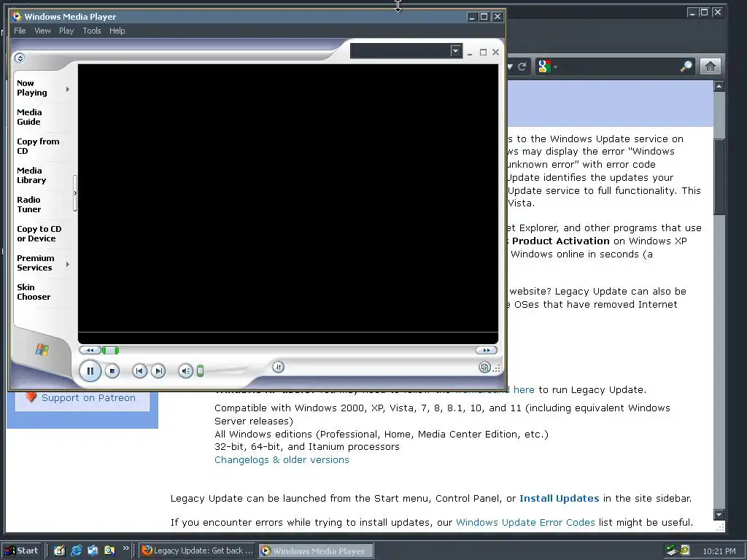This screenshot has height=560, width=747.
Task: Minimize the inner player frame
Action: click(470, 52)
